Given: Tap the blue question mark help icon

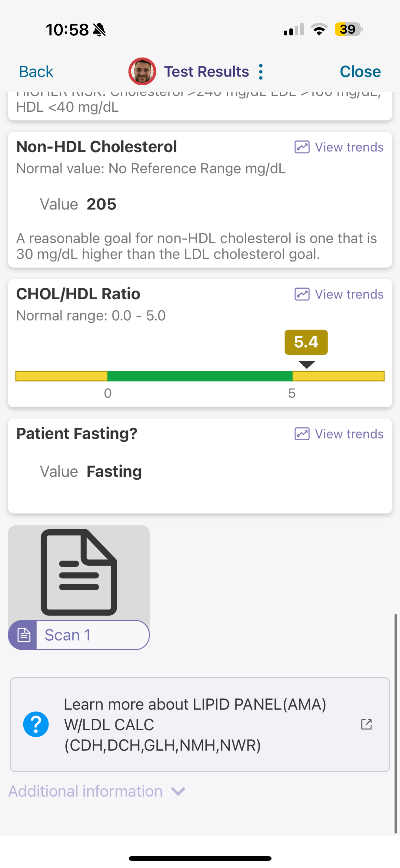Looking at the screenshot, I should pyautogui.click(x=36, y=724).
